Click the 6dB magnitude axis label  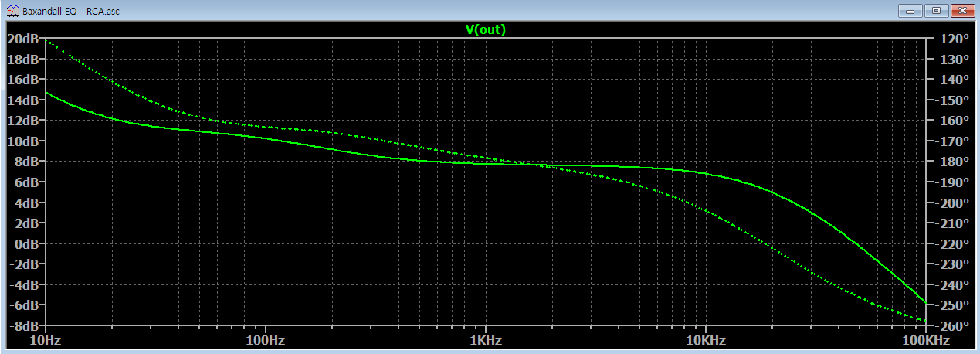point(26,182)
